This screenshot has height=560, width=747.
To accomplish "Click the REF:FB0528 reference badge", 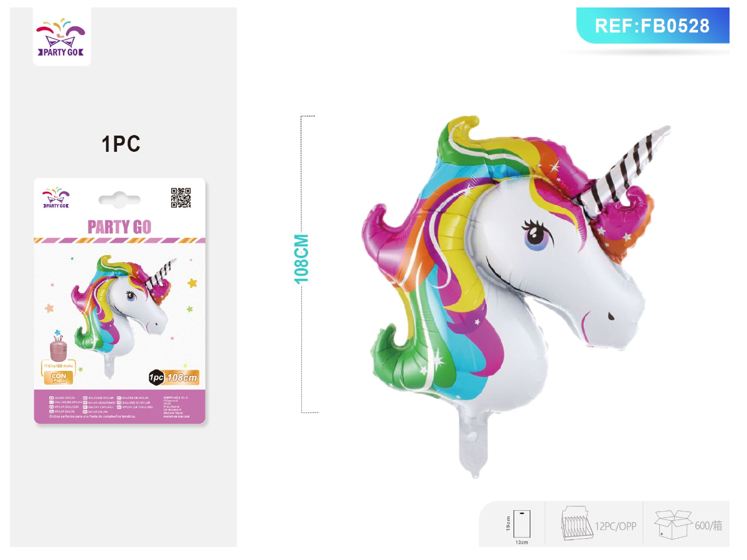I will pos(652,26).
